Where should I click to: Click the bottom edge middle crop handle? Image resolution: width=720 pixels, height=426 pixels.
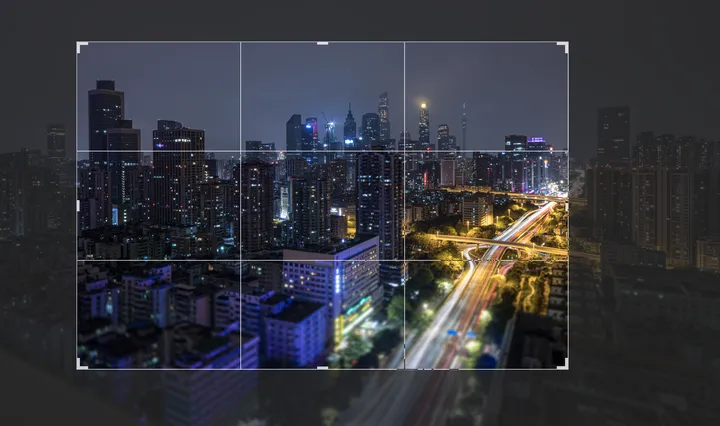322,368
